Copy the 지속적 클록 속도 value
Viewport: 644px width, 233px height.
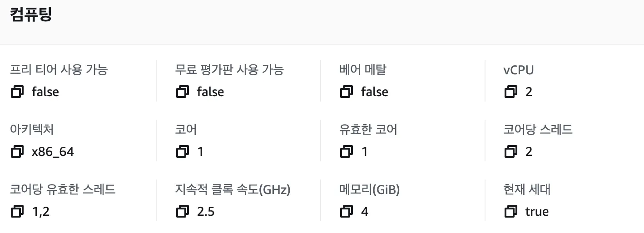pyautogui.click(x=182, y=212)
